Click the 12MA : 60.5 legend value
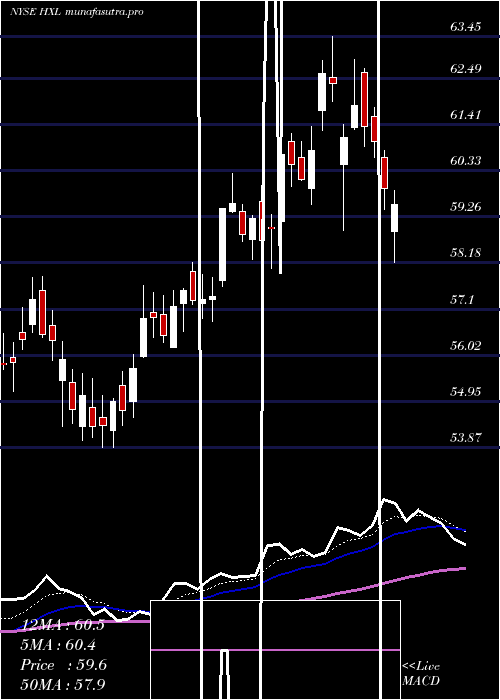 (62, 625)
